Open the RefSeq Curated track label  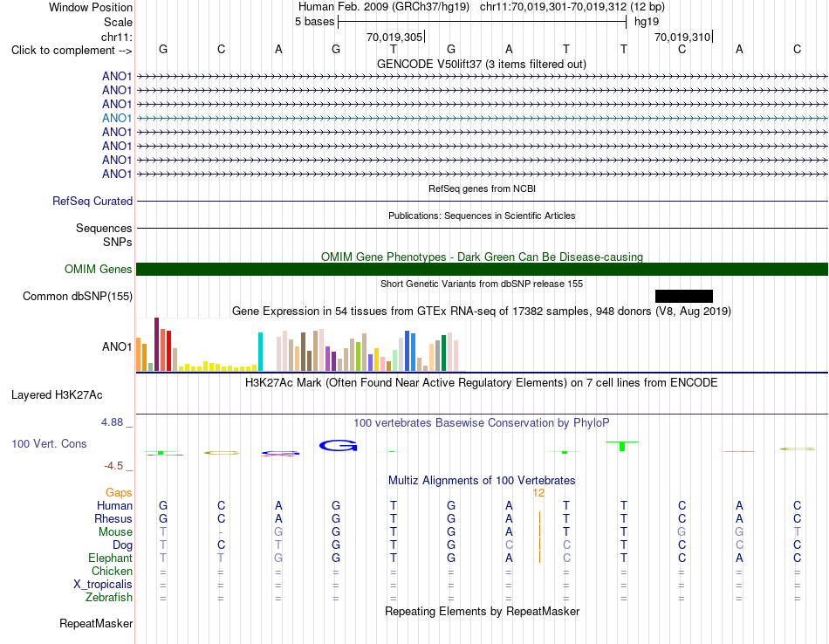click(x=92, y=201)
